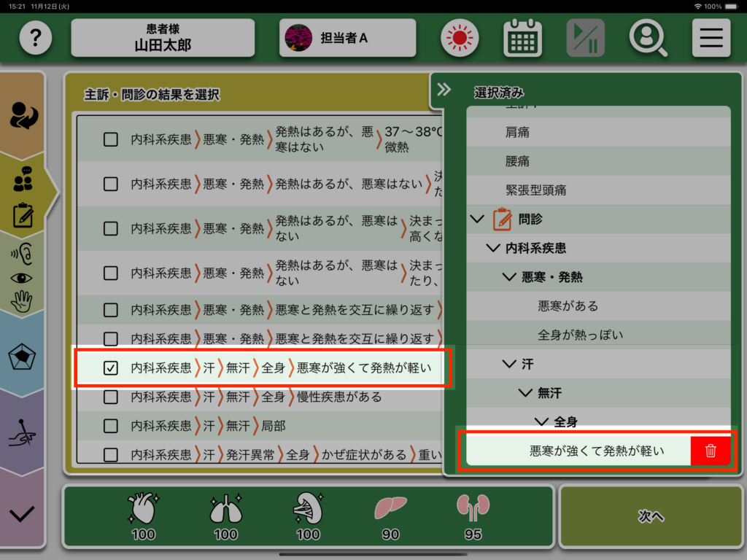Click the lungs organ icon
This screenshot has height=560, width=747.
pos(225,508)
